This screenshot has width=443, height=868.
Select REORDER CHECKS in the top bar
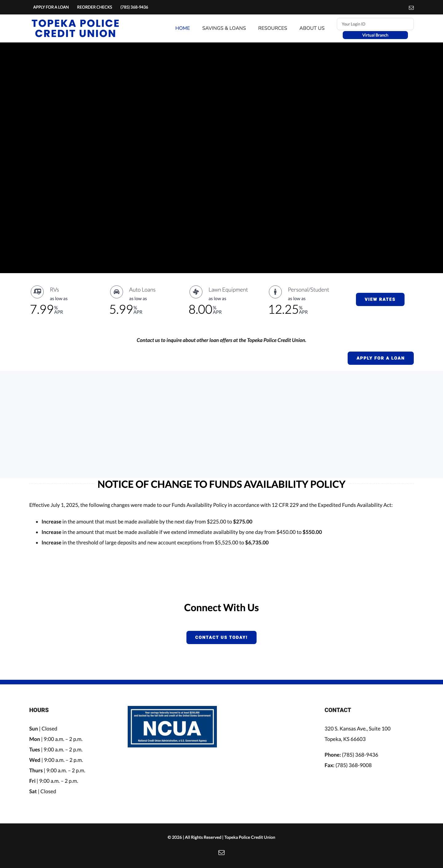pos(94,7)
